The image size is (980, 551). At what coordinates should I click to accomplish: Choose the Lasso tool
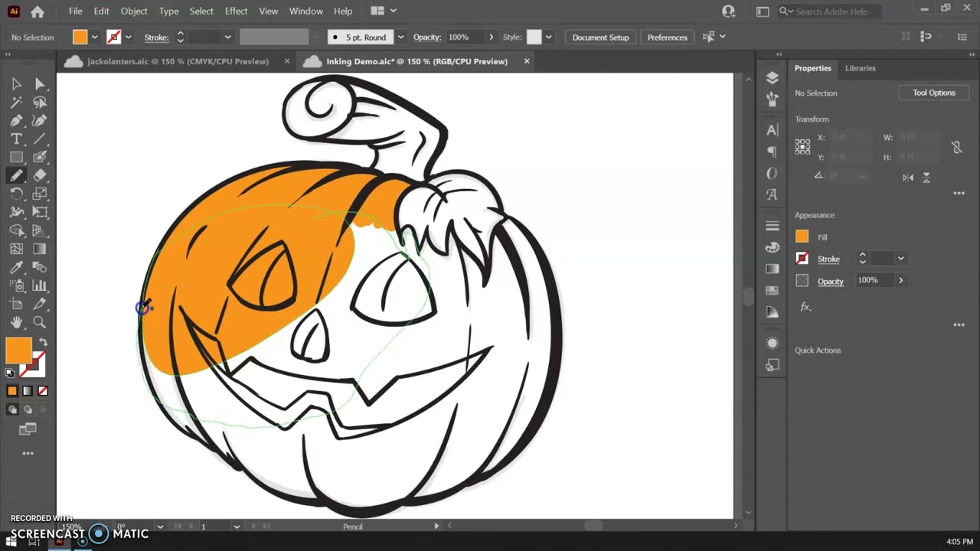(x=40, y=102)
